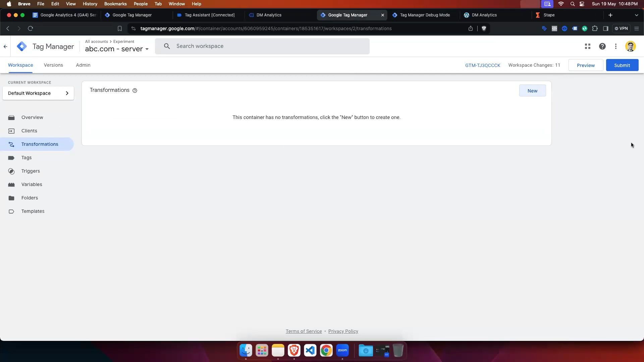
Task: Click the Brave Shields icon in address bar
Action: [484, 28]
